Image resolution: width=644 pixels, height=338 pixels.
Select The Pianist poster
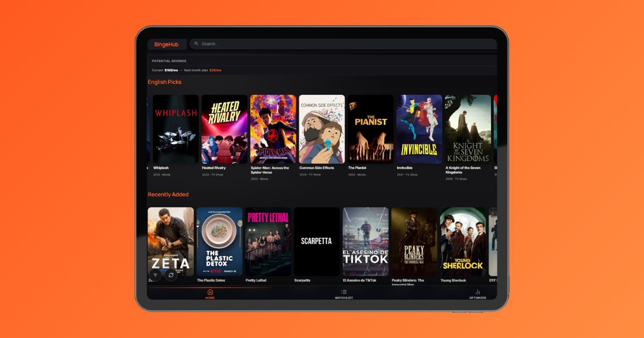coord(371,129)
